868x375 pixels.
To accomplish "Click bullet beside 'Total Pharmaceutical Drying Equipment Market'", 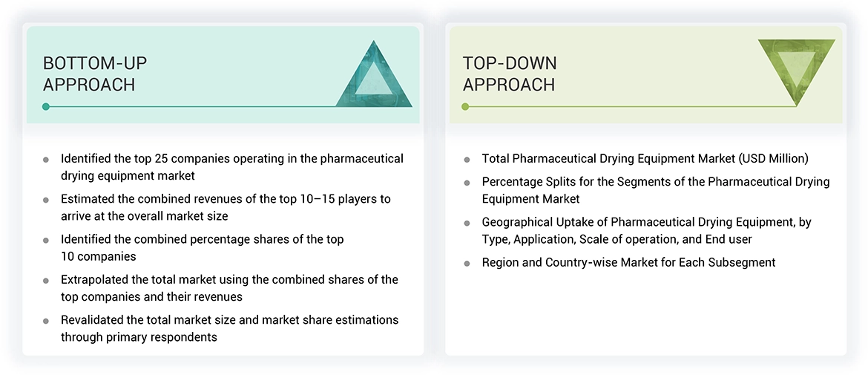I will coord(467,160).
